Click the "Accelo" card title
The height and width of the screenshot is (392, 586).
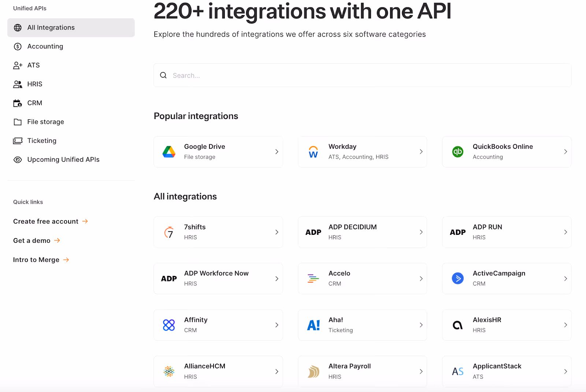340,273
